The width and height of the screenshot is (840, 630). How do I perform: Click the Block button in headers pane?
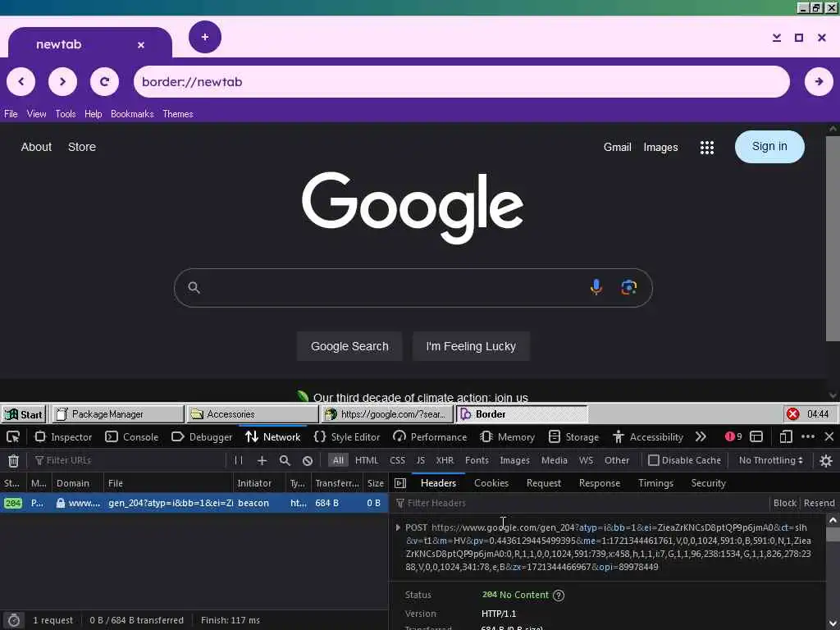click(x=784, y=503)
